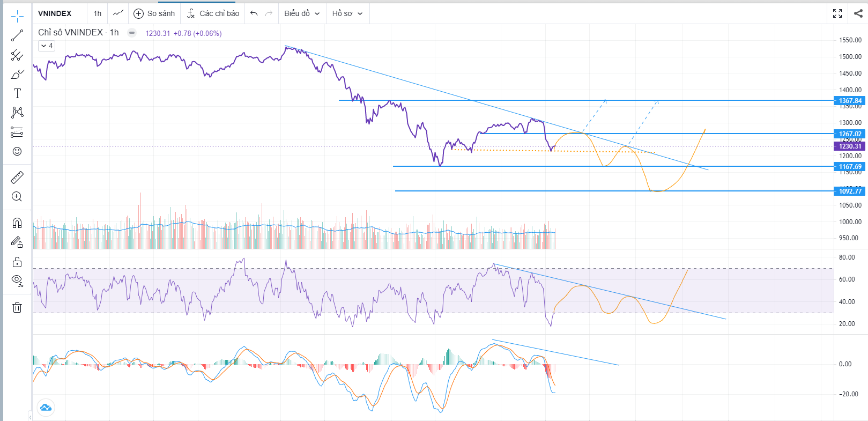Hide all drawing tools with eye icon
The height and width of the screenshot is (421, 868).
[17, 280]
